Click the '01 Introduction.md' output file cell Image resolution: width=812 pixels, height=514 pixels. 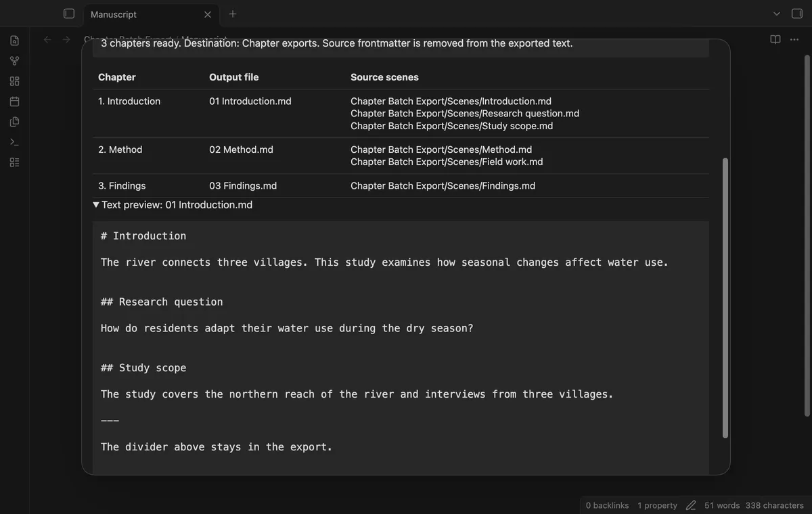250,101
